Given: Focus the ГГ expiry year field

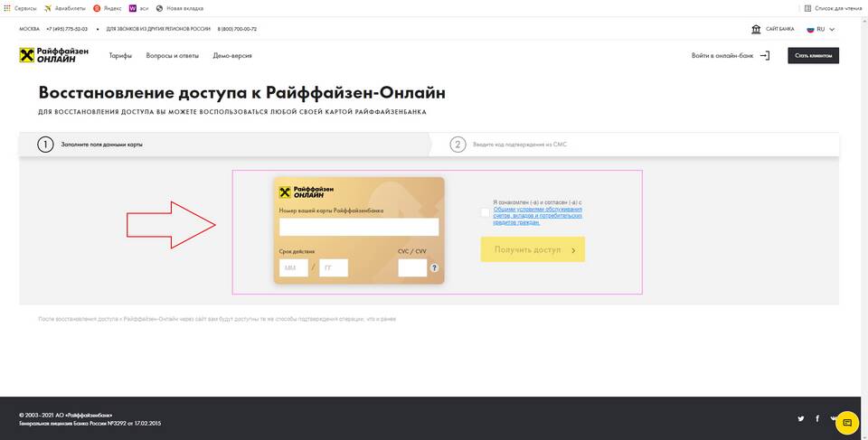Looking at the screenshot, I should coord(334,267).
